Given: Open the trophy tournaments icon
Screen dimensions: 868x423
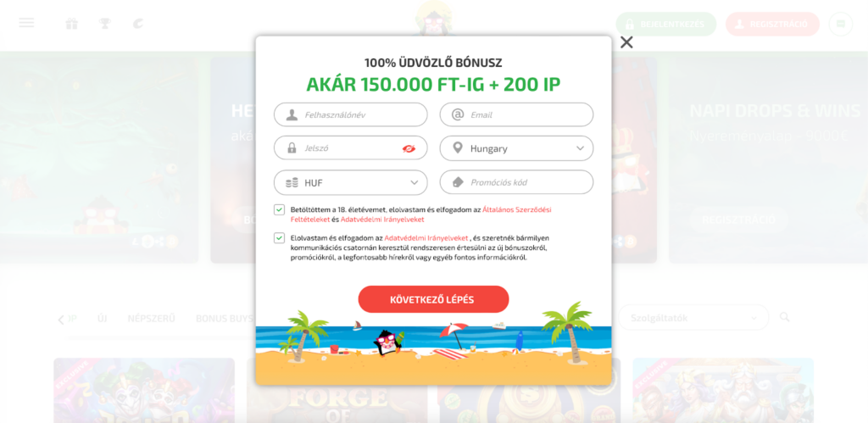Looking at the screenshot, I should [x=104, y=24].
